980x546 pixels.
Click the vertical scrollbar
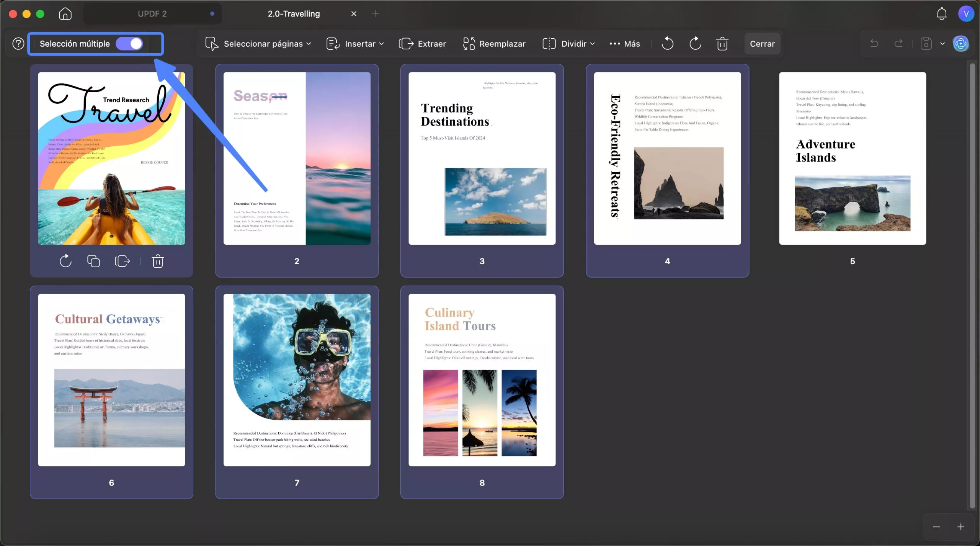pyautogui.click(x=972, y=286)
